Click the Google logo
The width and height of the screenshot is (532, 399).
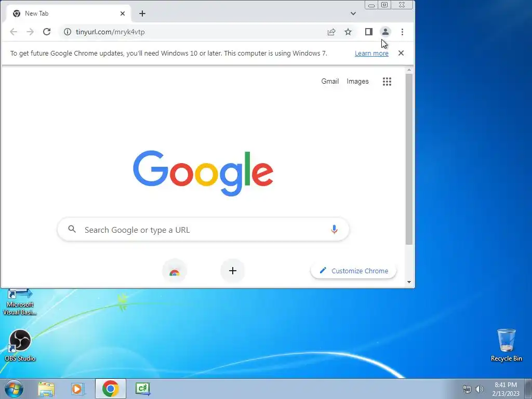click(x=203, y=173)
